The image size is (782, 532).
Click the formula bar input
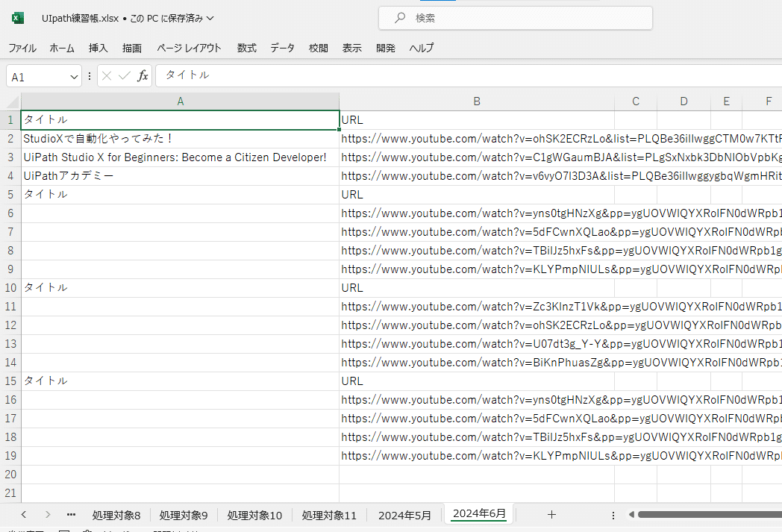coord(469,76)
